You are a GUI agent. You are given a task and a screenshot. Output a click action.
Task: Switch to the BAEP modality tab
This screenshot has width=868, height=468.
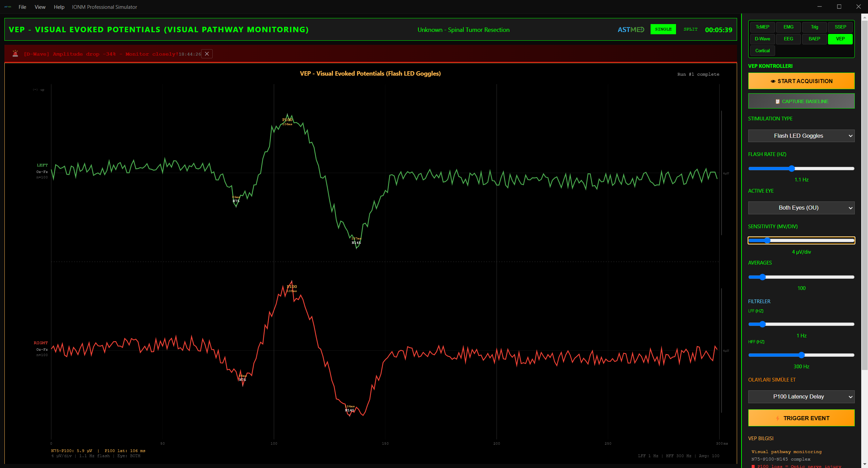click(x=814, y=39)
